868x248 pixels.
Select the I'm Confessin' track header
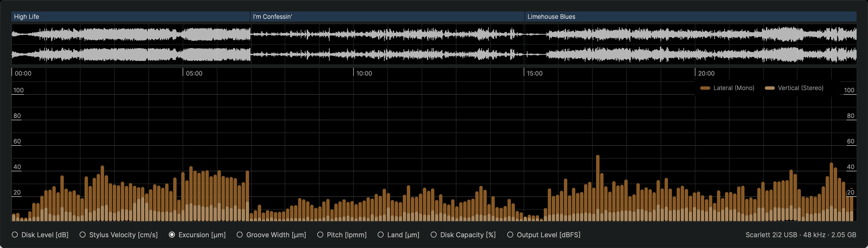(x=387, y=16)
